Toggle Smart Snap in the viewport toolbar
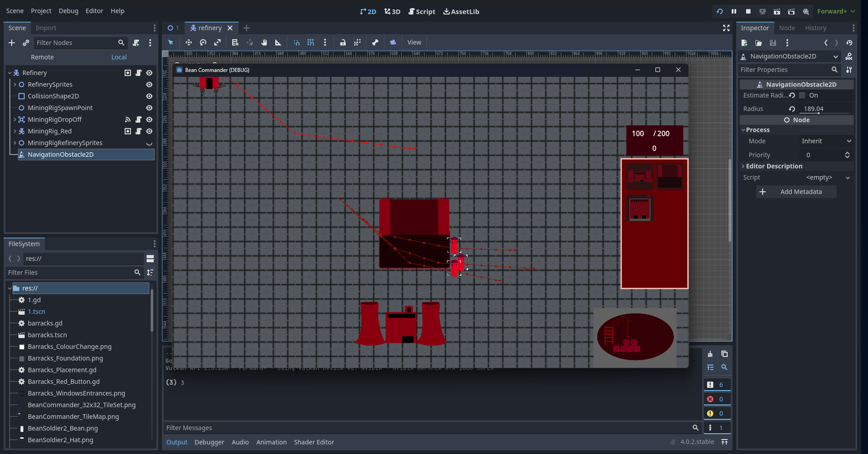 tap(296, 42)
